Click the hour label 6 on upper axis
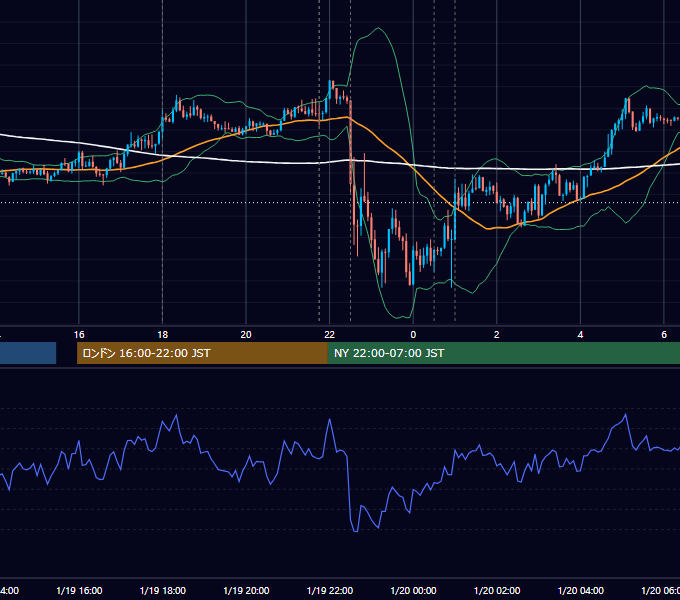Screen dimensions: 680x600 (x=664, y=335)
